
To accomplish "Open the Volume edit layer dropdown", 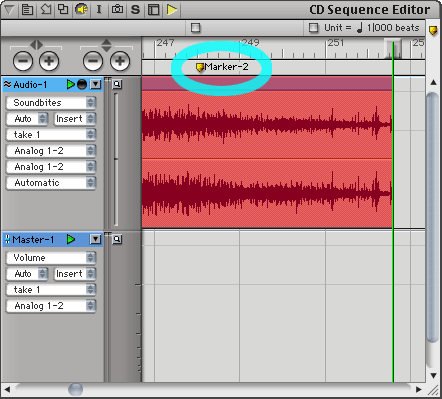I will point(51,258).
